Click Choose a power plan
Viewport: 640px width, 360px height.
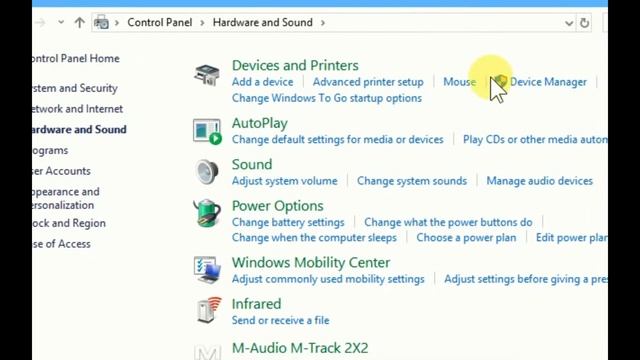point(466,238)
